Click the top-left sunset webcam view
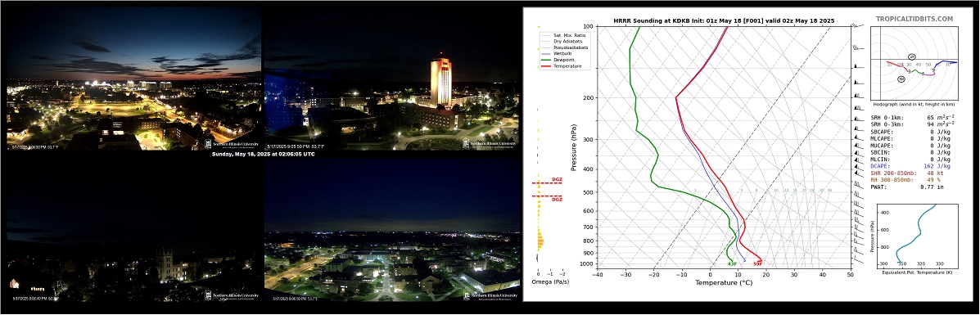This screenshot has width=980, height=315. click(x=133, y=79)
